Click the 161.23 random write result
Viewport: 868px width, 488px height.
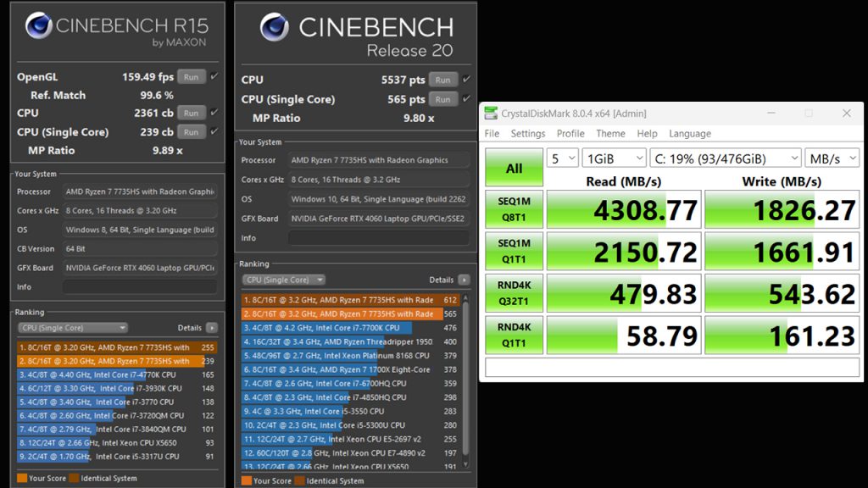point(782,335)
